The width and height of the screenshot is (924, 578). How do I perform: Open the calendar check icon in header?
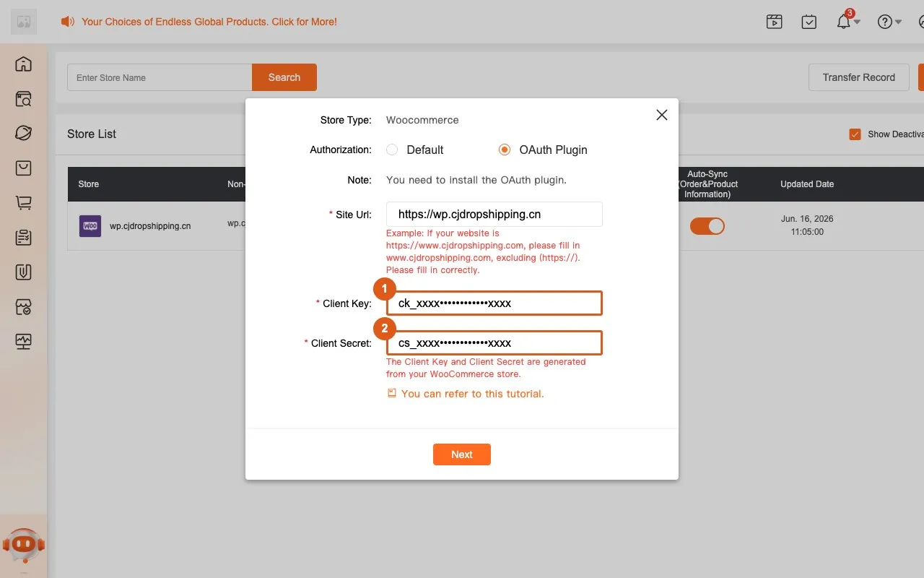pos(809,22)
